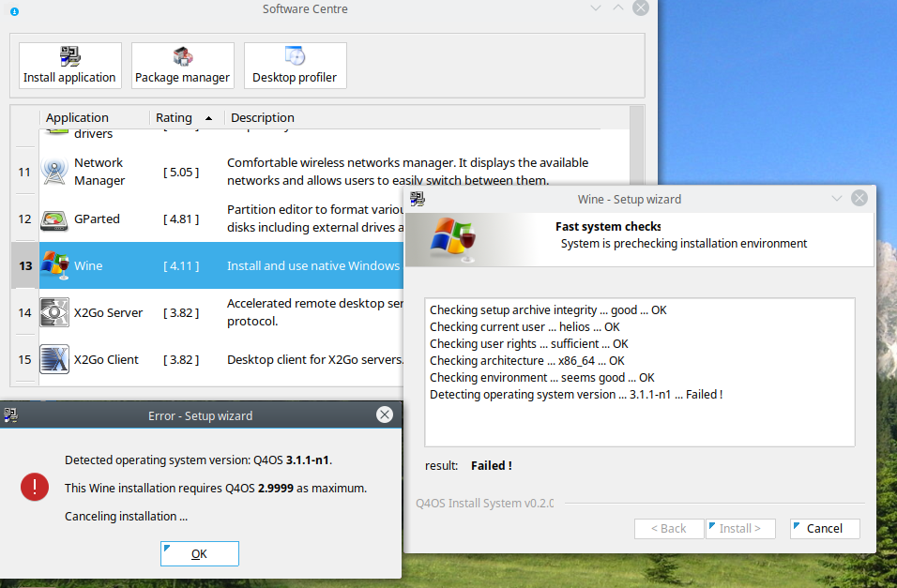
Task: Select the Network Manager antenna icon
Action: [x=54, y=171]
